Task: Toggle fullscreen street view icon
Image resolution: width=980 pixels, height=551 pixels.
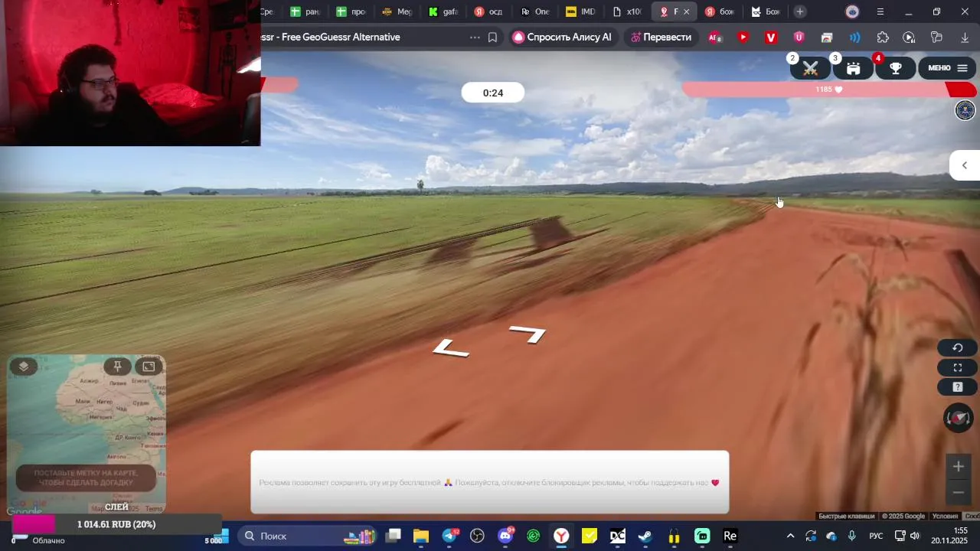Action: click(957, 367)
